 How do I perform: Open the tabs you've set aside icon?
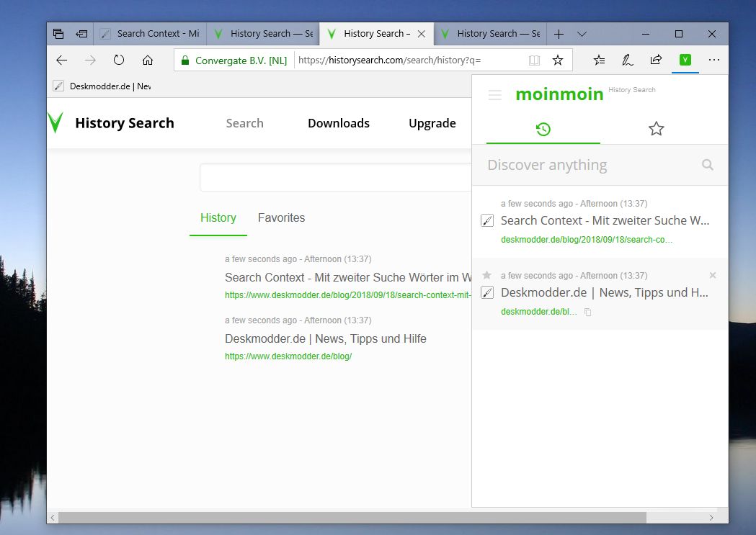pyautogui.click(x=58, y=34)
